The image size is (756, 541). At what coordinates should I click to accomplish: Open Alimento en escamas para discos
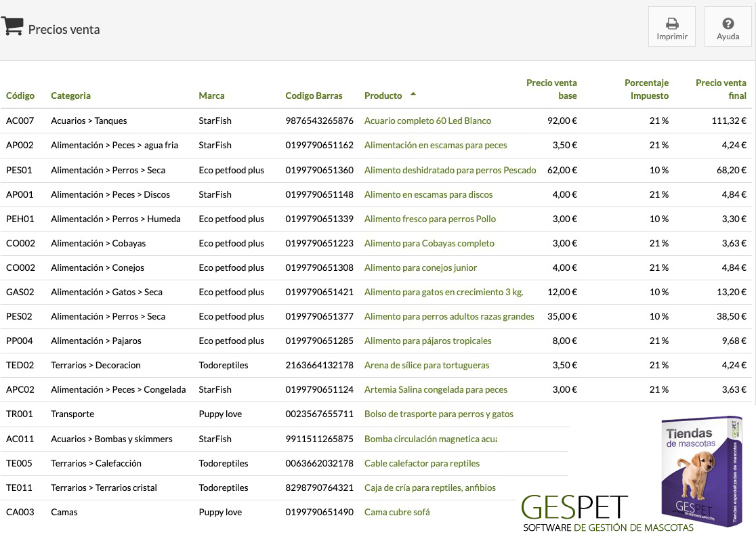click(x=429, y=194)
